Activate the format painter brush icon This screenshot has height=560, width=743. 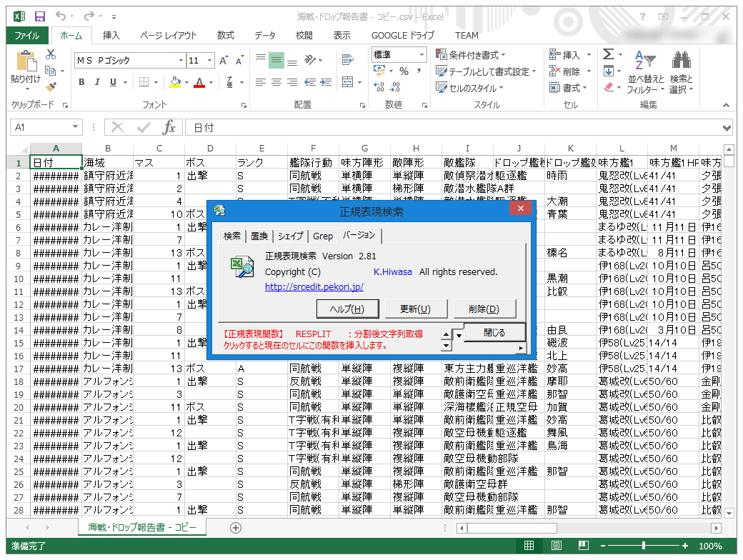coord(51,87)
